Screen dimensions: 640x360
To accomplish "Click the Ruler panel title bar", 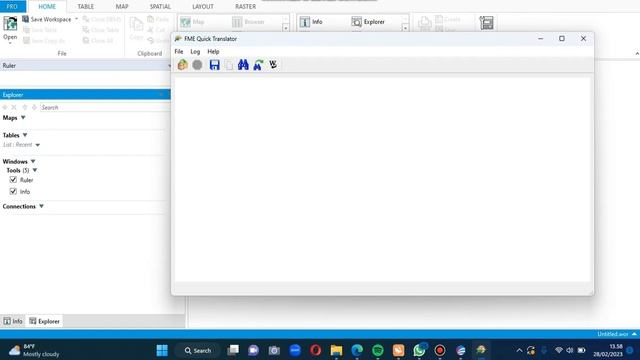I will (x=85, y=65).
